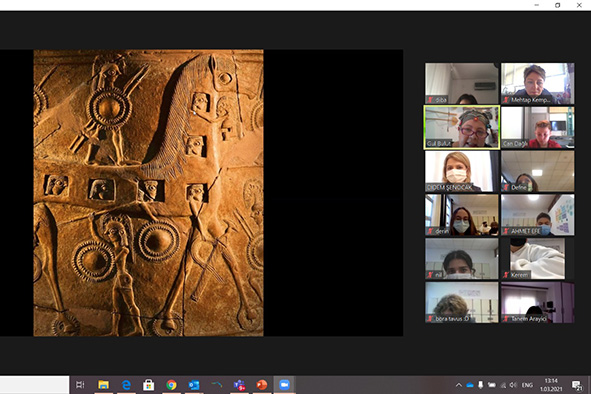
Task: Switch to Google Chrome in taskbar
Action: click(171, 385)
